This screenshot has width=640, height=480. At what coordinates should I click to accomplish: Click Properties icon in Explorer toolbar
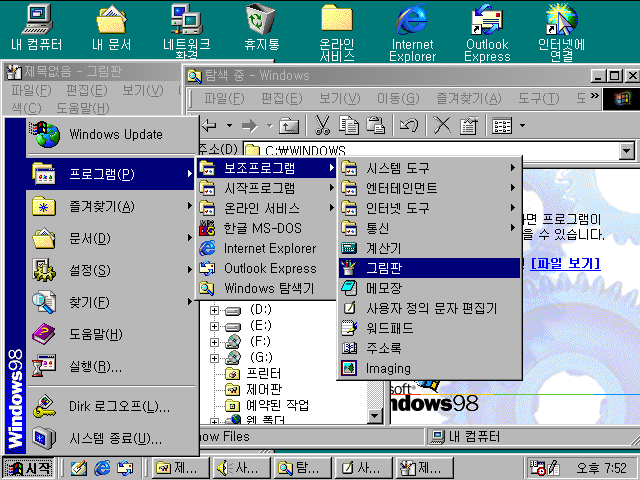468,125
